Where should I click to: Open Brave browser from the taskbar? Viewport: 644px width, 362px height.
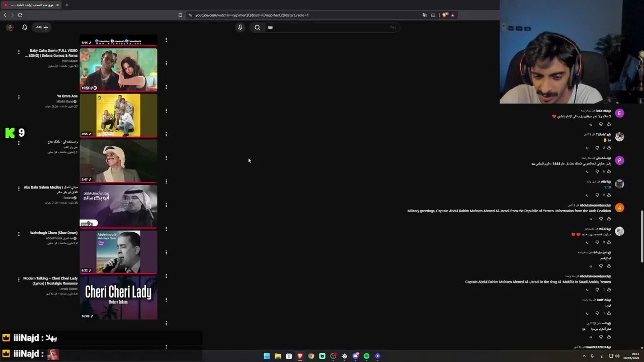(300, 356)
